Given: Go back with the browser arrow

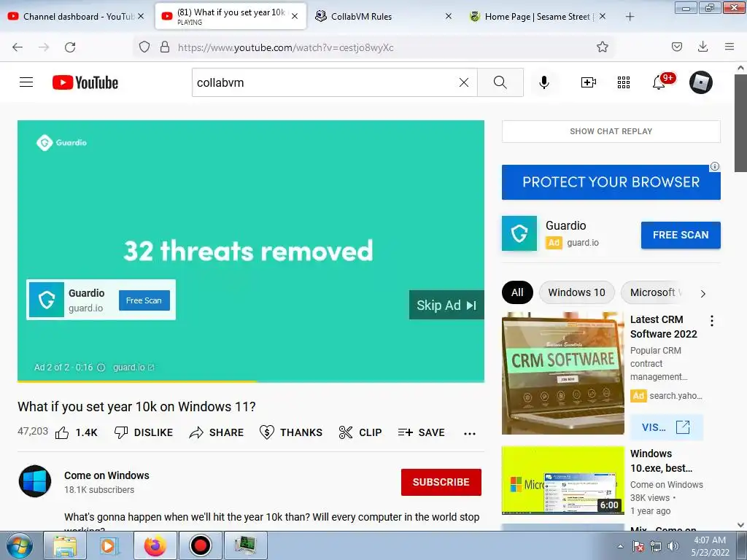Looking at the screenshot, I should click(18, 47).
